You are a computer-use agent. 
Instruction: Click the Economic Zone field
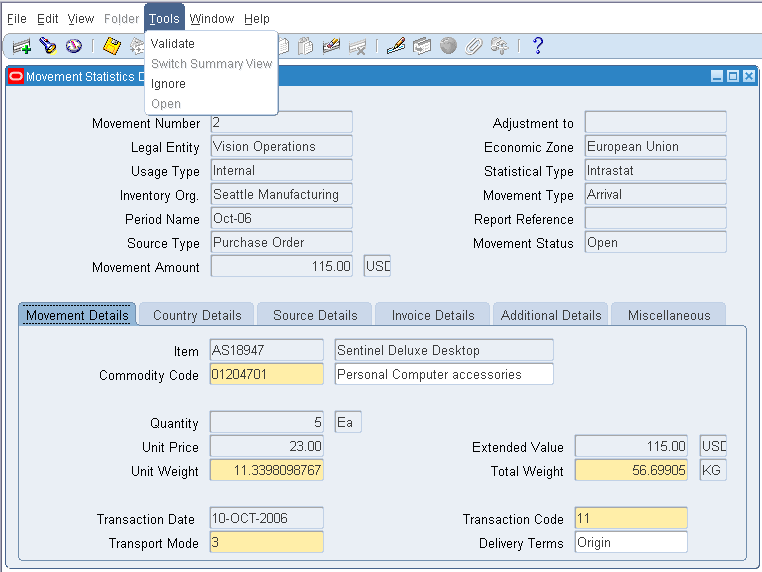(656, 146)
